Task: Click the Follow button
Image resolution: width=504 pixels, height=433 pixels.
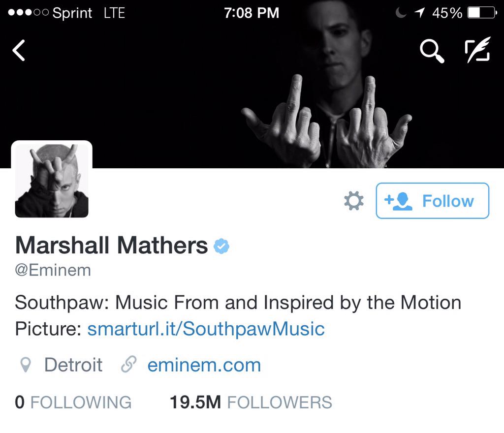Action: tap(432, 201)
